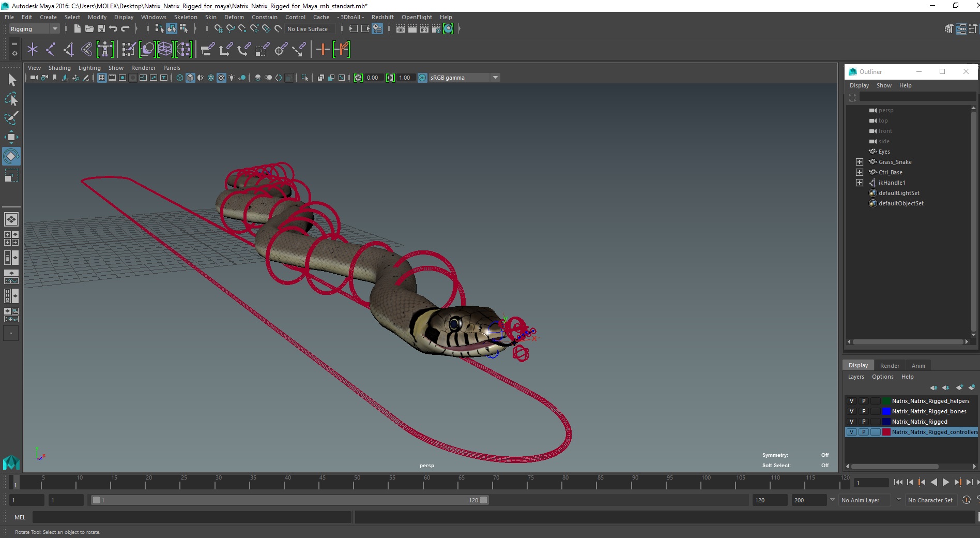Image resolution: width=980 pixels, height=538 pixels.
Task: Open the Rigging menu set dropdown
Action: (x=34, y=29)
